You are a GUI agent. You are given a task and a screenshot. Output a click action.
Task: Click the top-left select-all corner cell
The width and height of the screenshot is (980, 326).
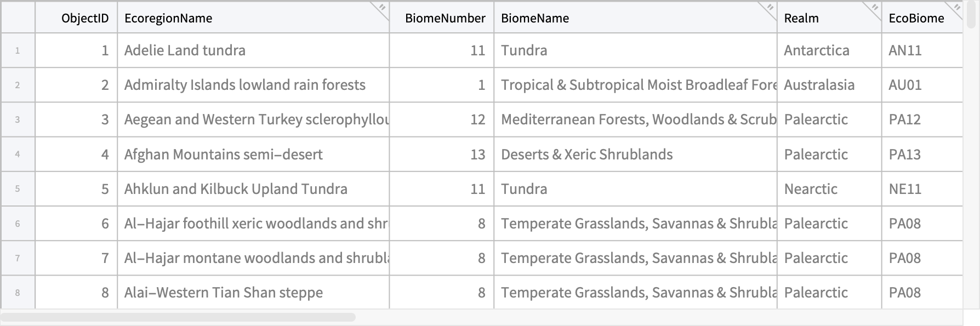tap(18, 18)
